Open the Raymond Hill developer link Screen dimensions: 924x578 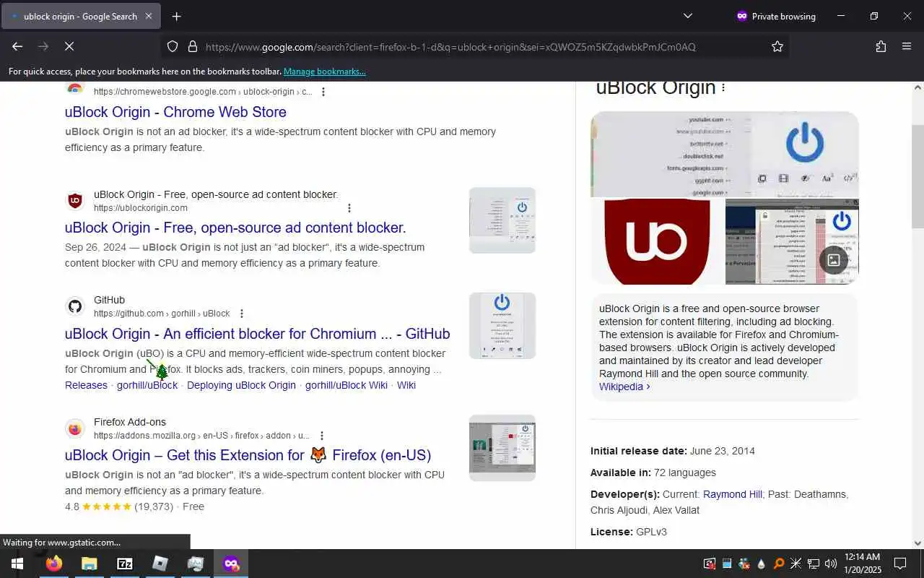(733, 494)
